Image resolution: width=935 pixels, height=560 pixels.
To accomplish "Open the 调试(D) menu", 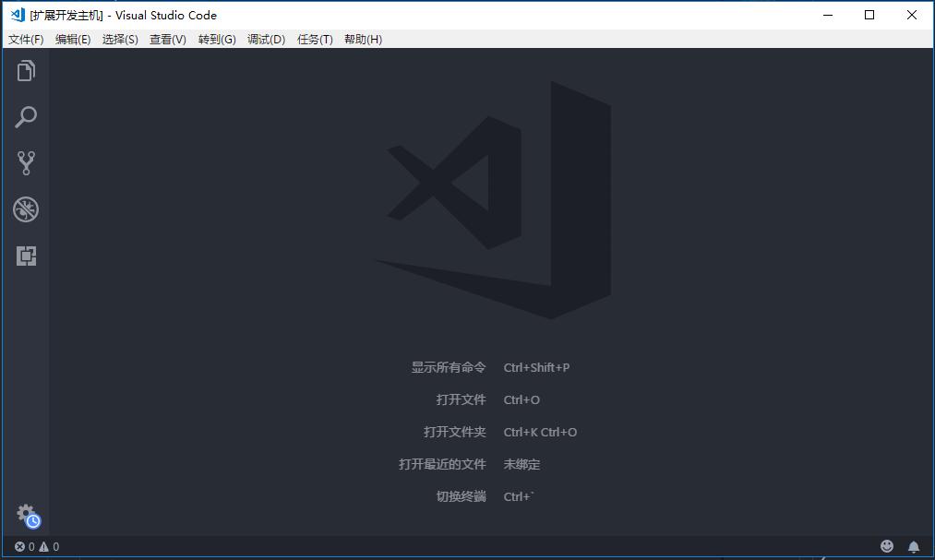I will point(266,40).
